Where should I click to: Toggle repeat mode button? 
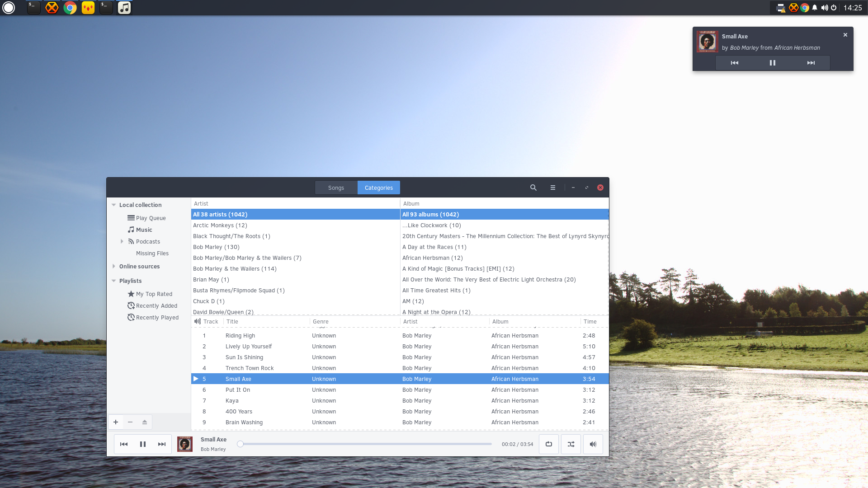549,444
